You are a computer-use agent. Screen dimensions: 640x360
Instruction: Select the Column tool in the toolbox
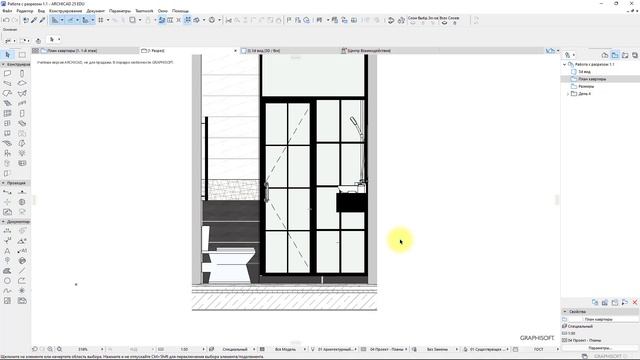pos(22,73)
